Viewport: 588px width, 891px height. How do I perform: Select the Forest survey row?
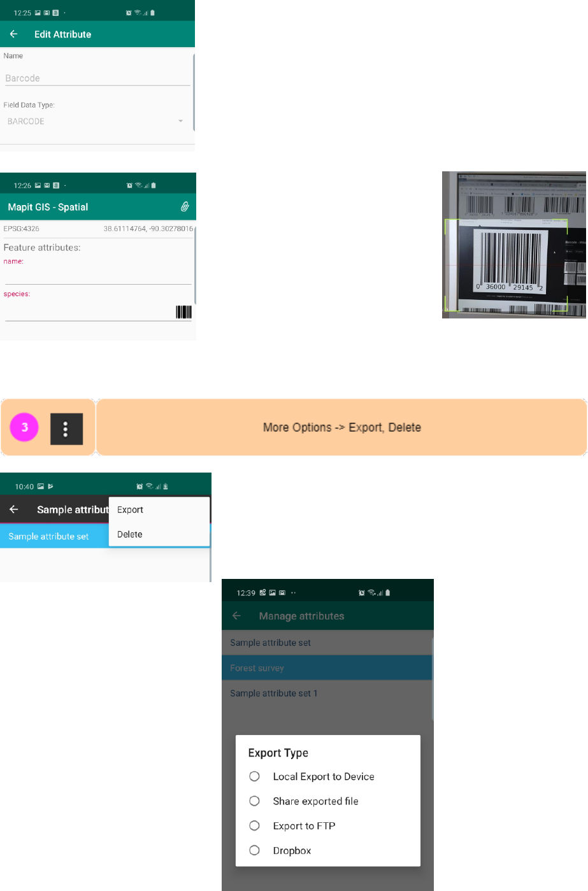327,667
